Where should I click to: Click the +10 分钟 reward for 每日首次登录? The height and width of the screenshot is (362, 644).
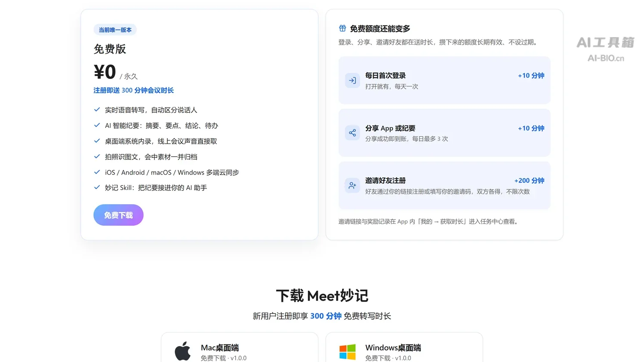click(531, 75)
